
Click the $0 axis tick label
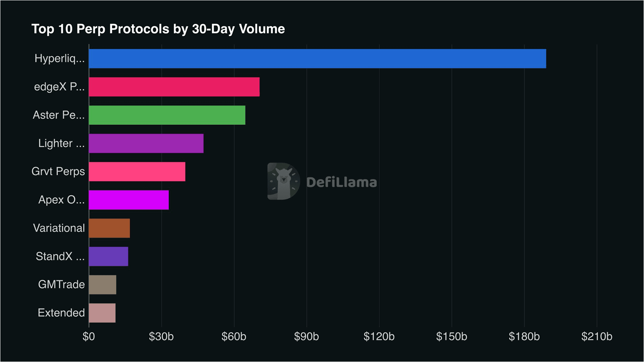89,337
